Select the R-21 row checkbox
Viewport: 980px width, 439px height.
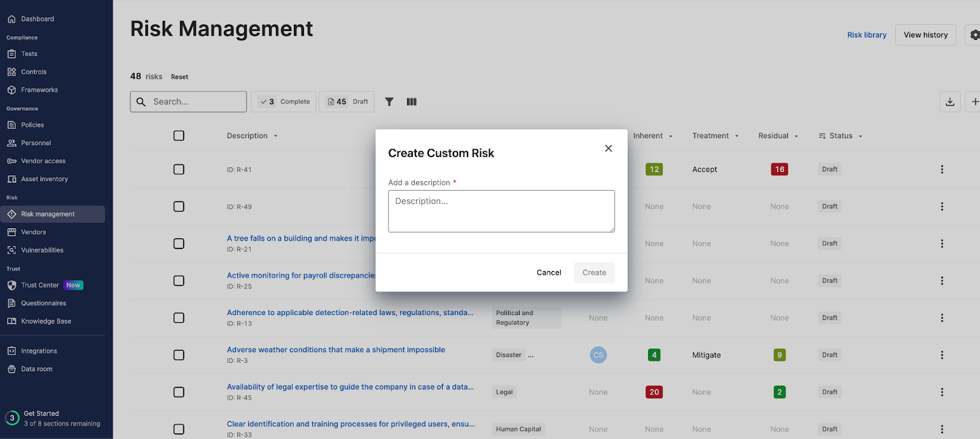[179, 243]
